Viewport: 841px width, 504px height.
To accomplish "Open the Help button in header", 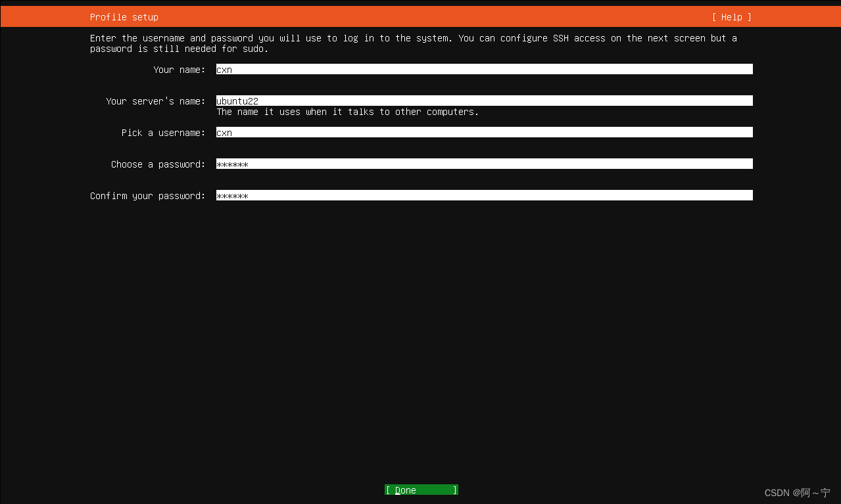I will point(731,17).
